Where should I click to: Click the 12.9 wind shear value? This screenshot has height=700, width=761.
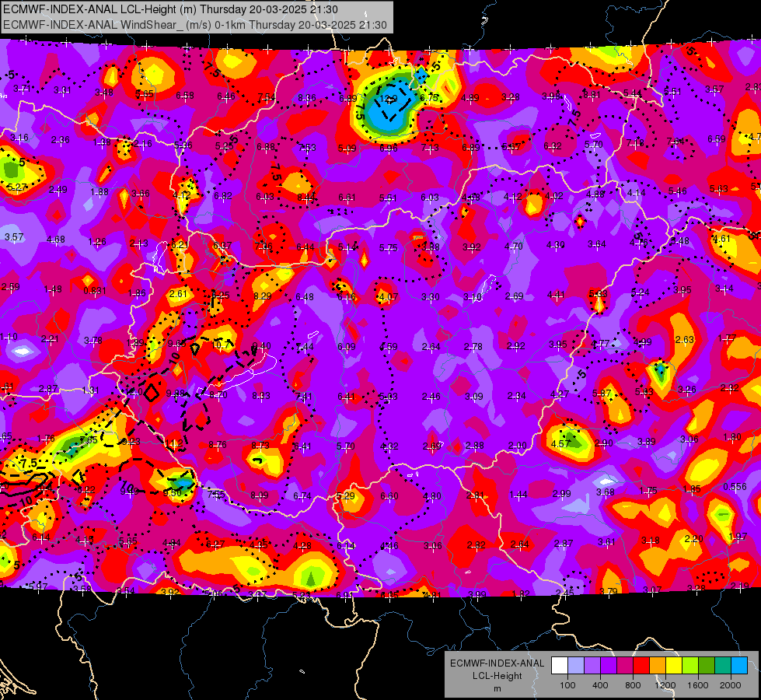388,99
